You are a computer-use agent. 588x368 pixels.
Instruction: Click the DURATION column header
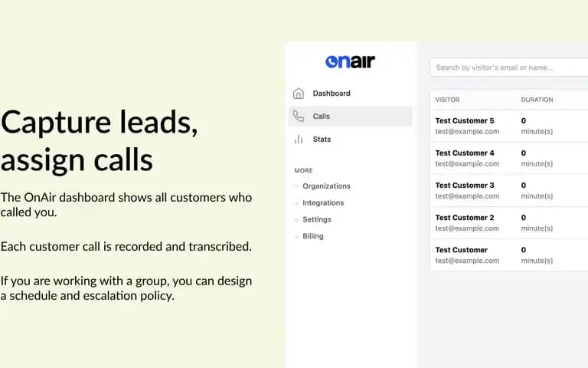537,100
